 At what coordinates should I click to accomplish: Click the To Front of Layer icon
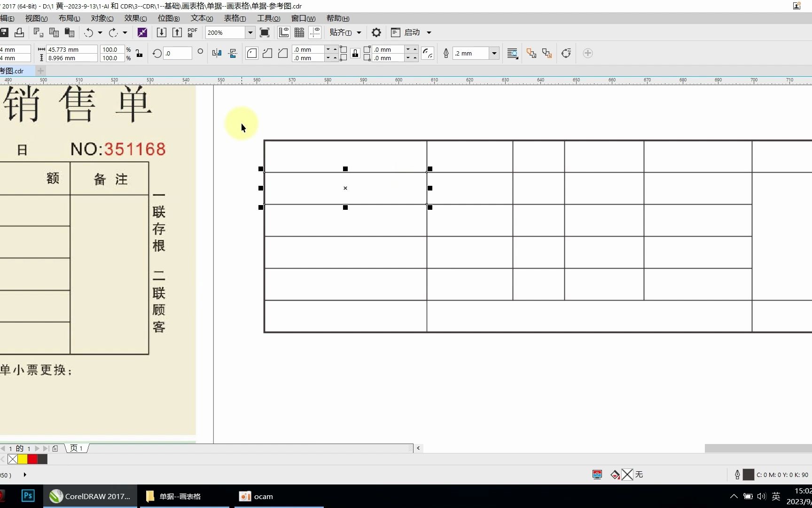[x=531, y=53]
